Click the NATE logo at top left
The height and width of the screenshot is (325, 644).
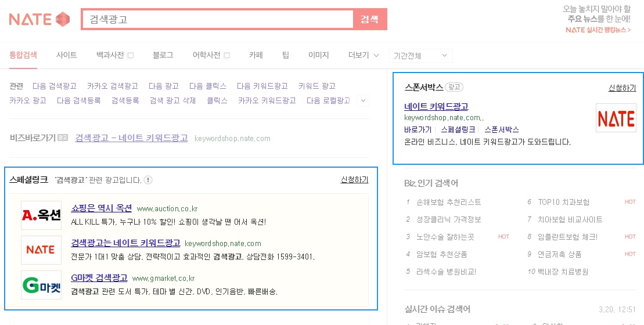pos(39,19)
